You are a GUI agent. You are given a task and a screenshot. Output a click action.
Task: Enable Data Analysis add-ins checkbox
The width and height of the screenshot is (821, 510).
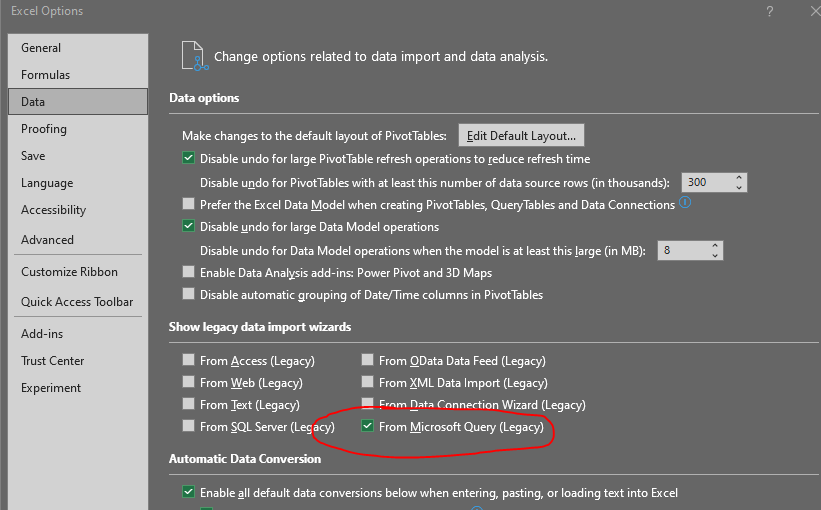click(x=188, y=272)
